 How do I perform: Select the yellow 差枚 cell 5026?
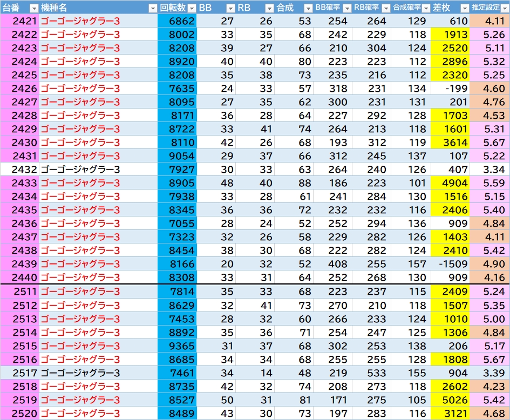tap(450, 400)
